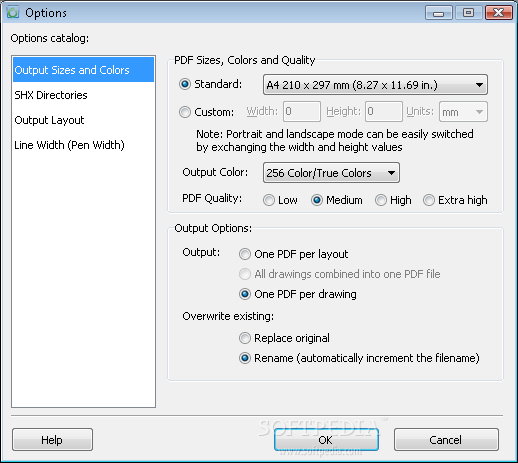
Task: Open the Standard paper size dropdown
Action: [375, 85]
